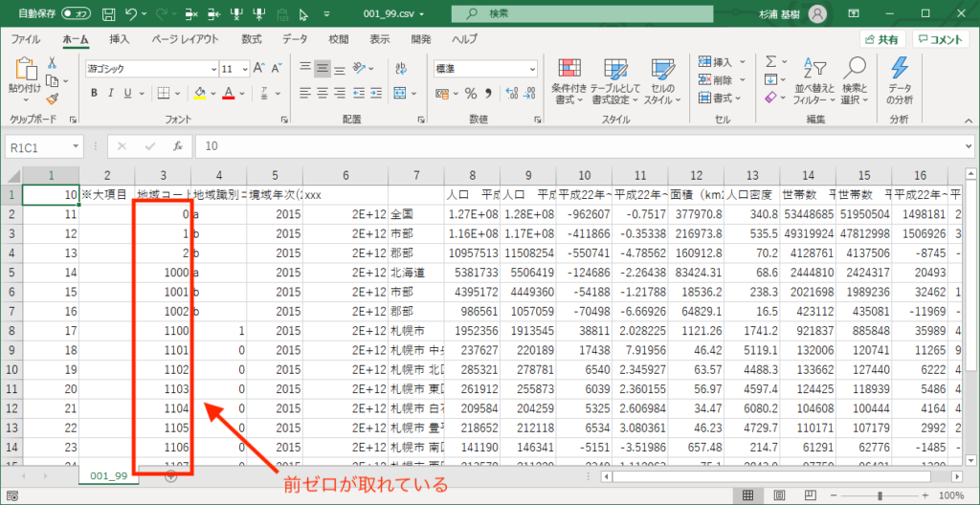This screenshot has height=505, width=980.
Task: Switch to the 表示 tab
Action: pos(380,39)
